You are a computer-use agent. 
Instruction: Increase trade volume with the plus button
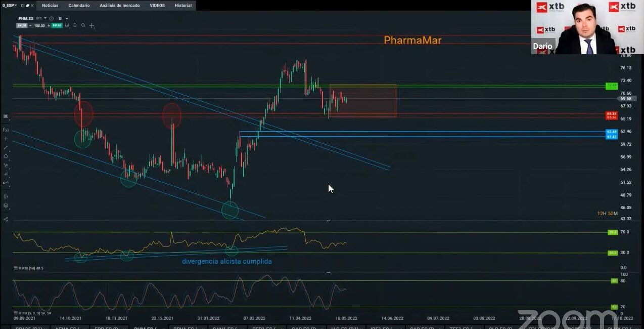(49, 25)
